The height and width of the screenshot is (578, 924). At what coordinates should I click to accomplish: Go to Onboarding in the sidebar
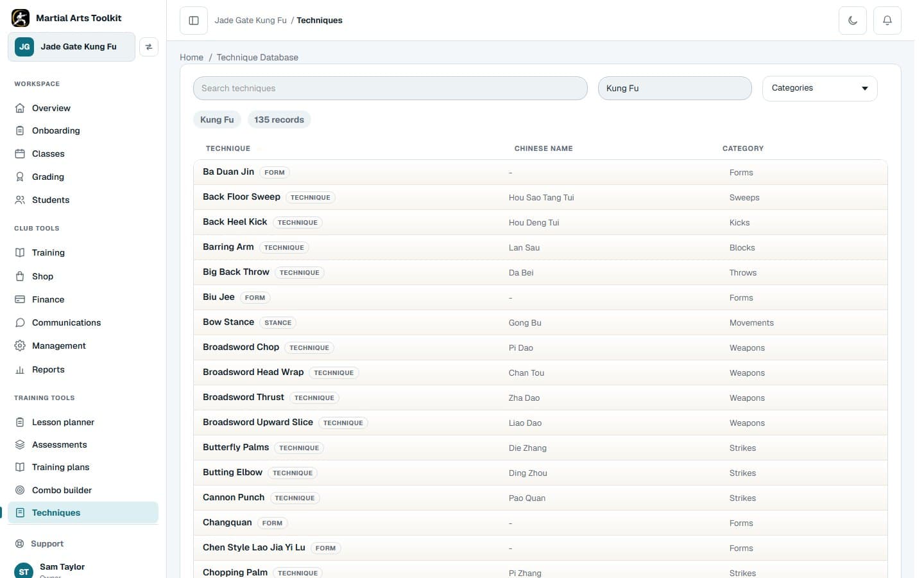point(83,130)
